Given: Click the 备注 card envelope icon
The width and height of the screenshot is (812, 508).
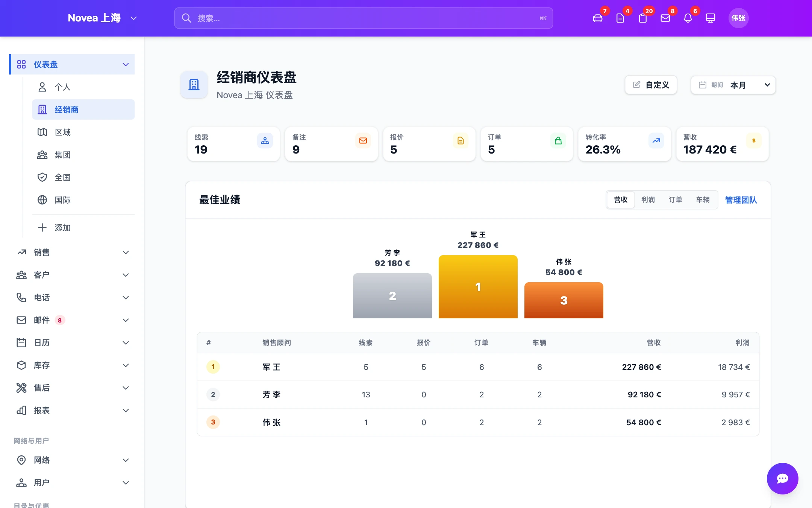Looking at the screenshot, I should tap(363, 141).
